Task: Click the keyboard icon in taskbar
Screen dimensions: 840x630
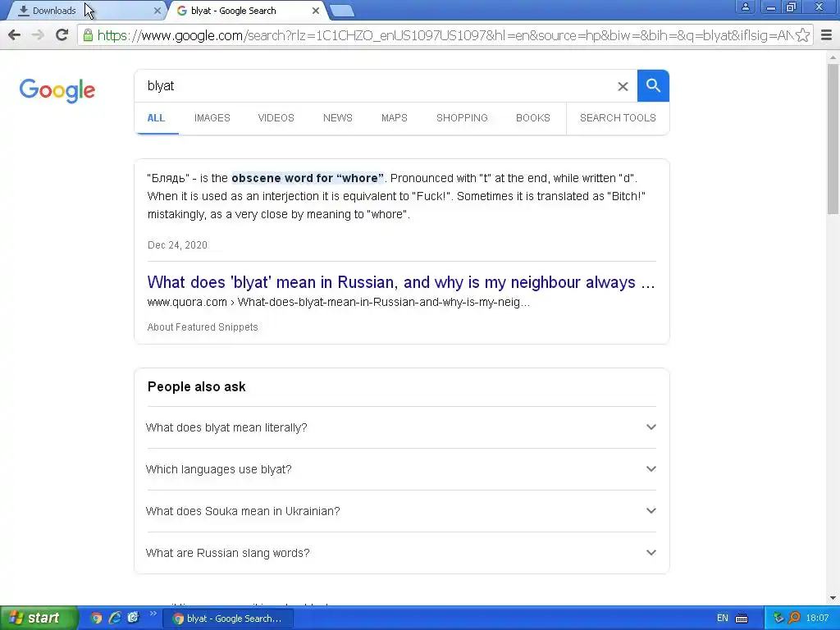Action: 742,619
